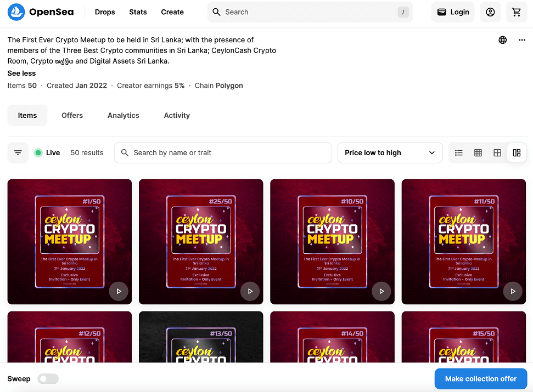Image resolution: width=533 pixels, height=392 pixels.
Task: Open the three-dot more options menu
Action: click(522, 40)
